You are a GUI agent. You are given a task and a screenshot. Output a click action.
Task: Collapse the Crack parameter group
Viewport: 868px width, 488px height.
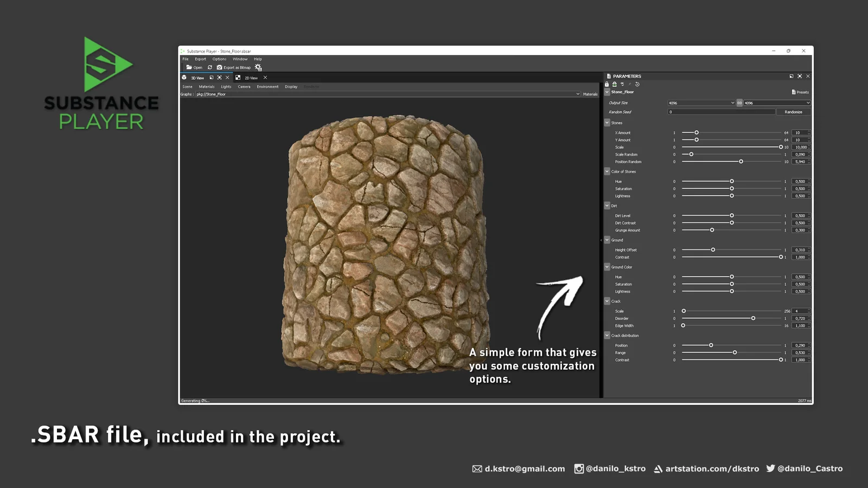(x=608, y=301)
